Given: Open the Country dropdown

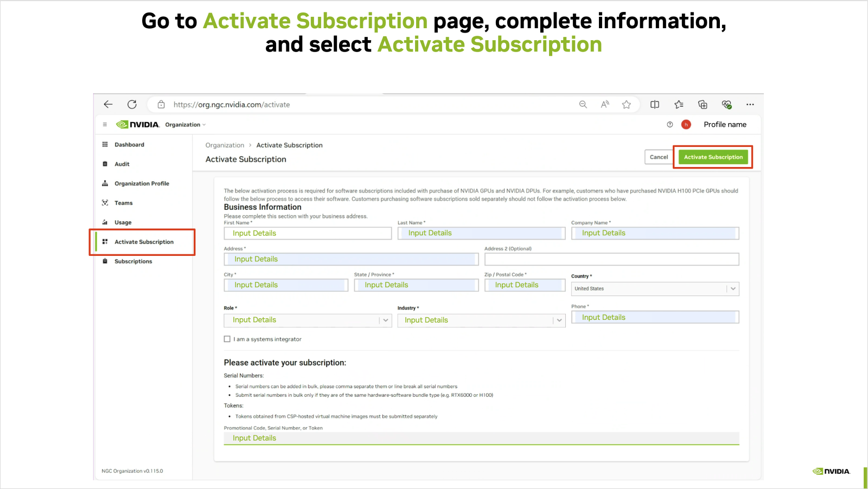Looking at the screenshot, I should click(x=655, y=289).
